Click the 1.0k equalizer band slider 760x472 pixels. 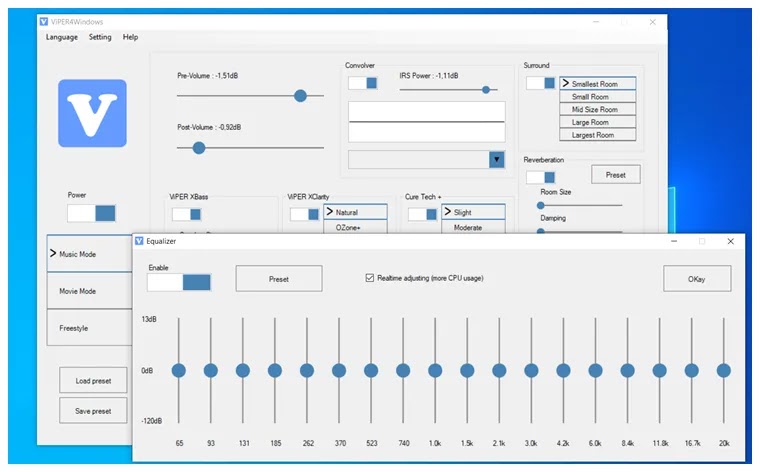[435, 371]
